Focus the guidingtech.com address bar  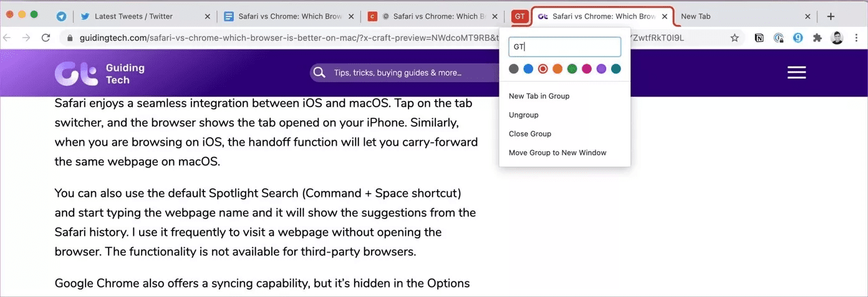click(x=399, y=38)
